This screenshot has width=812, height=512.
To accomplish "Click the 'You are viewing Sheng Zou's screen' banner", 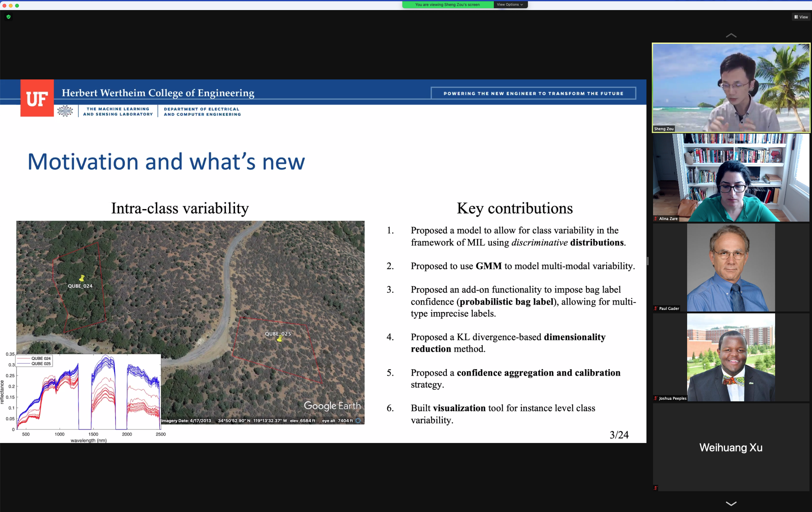I will [x=447, y=4].
